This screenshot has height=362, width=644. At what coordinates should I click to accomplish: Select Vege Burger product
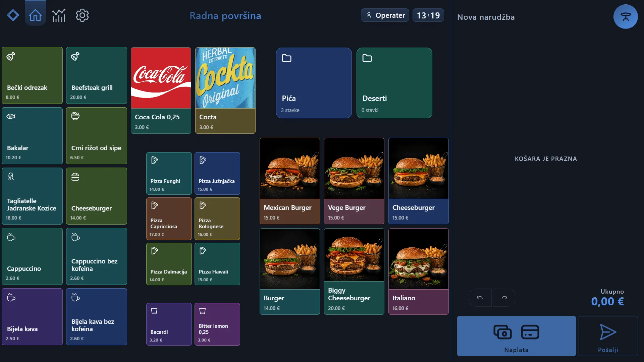(354, 181)
